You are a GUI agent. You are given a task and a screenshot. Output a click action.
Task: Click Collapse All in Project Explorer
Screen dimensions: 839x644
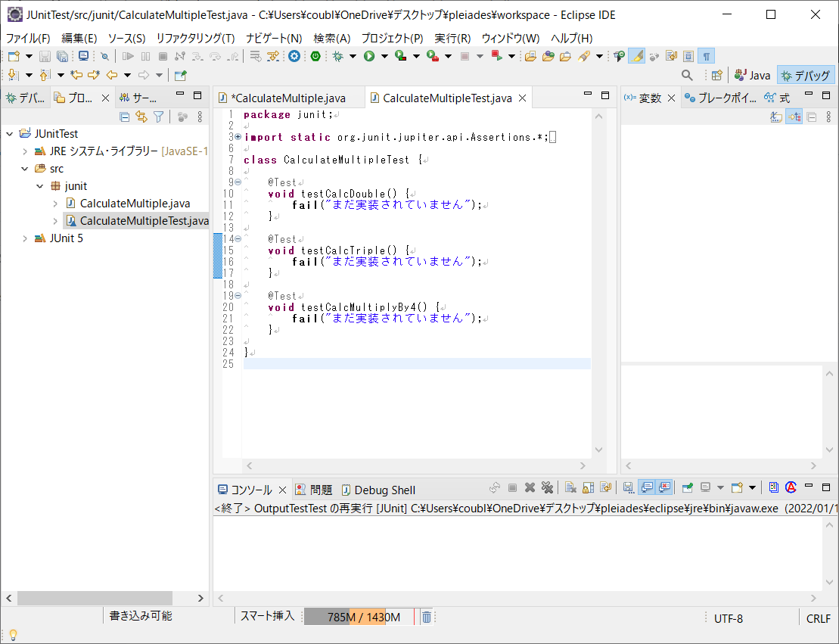125,117
